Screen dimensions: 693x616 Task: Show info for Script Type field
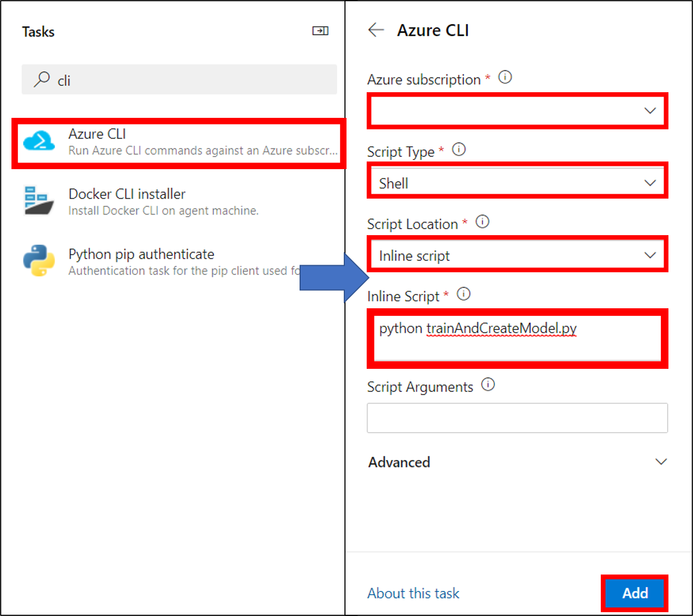[x=459, y=149]
